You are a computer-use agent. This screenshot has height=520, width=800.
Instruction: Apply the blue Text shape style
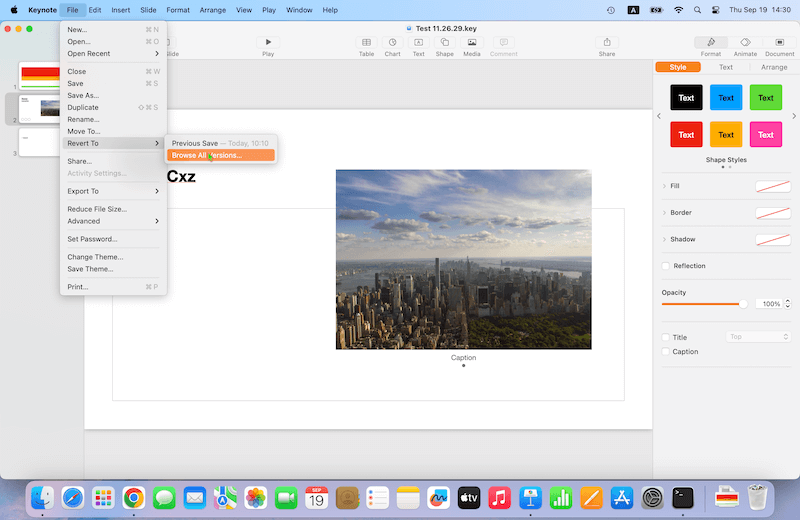point(726,98)
